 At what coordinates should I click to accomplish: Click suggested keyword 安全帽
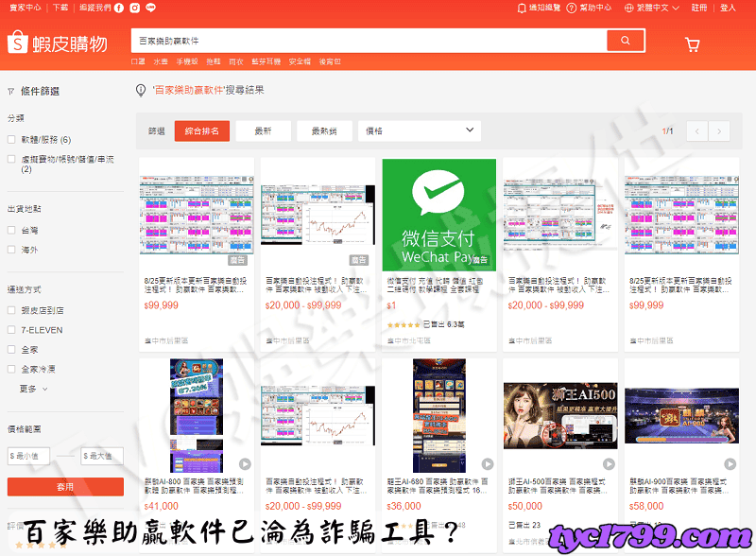tap(300, 61)
